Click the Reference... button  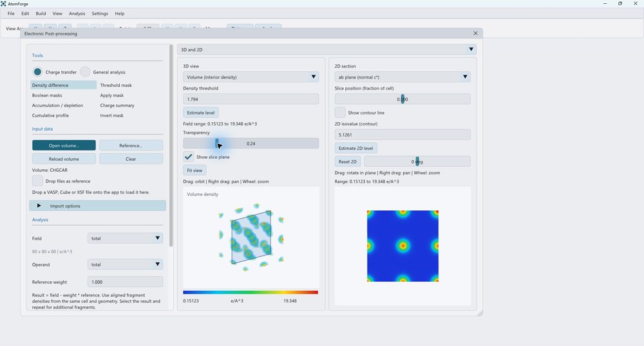(x=131, y=145)
